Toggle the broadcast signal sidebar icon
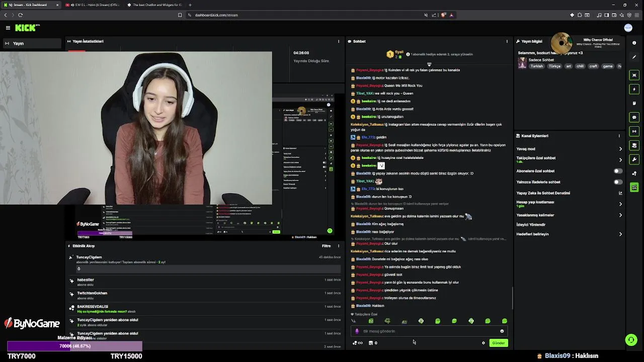 634,131
